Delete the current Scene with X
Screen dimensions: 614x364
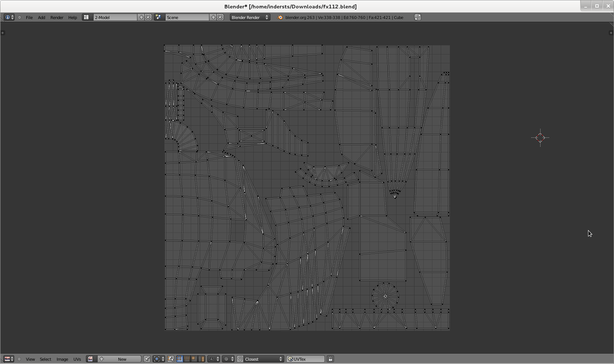pos(220,17)
